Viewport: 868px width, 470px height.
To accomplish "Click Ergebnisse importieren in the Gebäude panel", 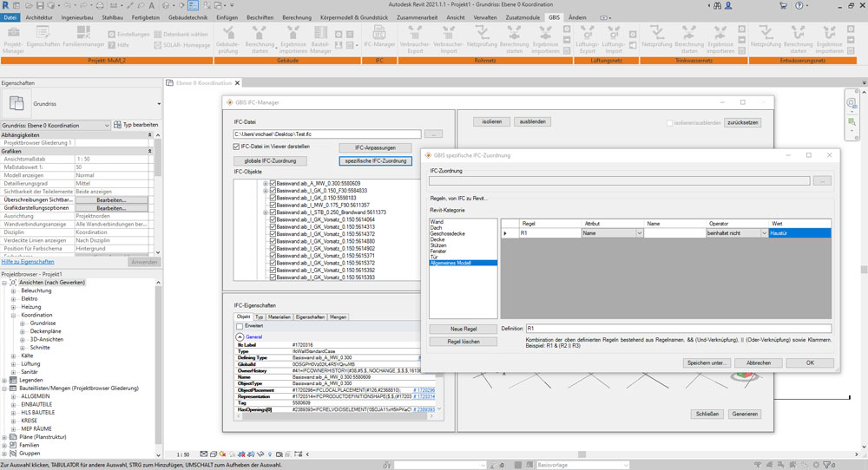I will [293, 39].
